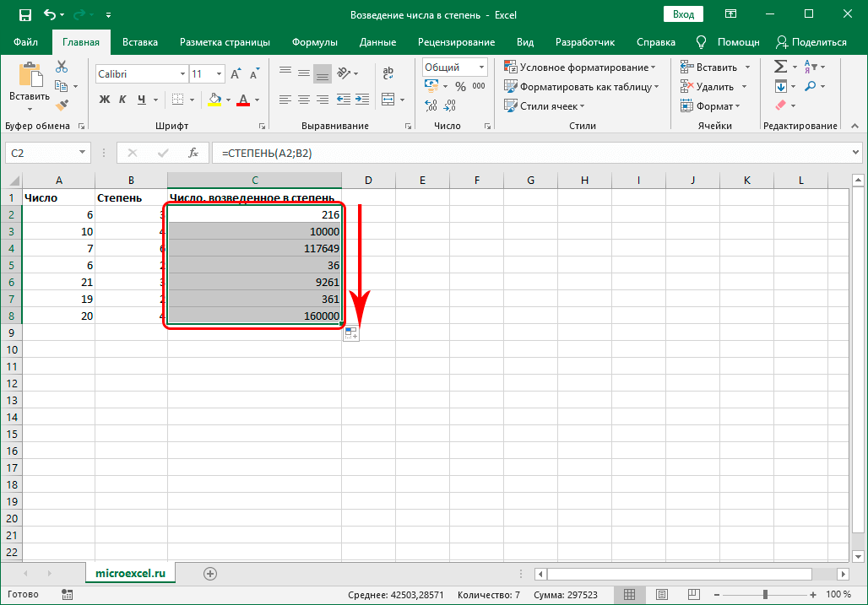
Task: Open the Вставка ribbon tab
Action: (x=140, y=42)
